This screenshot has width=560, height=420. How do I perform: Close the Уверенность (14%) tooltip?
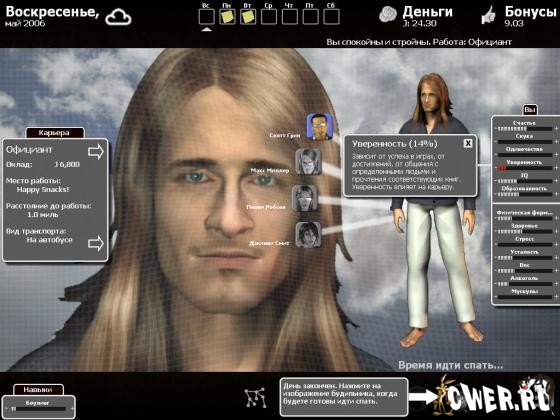pos(468,143)
